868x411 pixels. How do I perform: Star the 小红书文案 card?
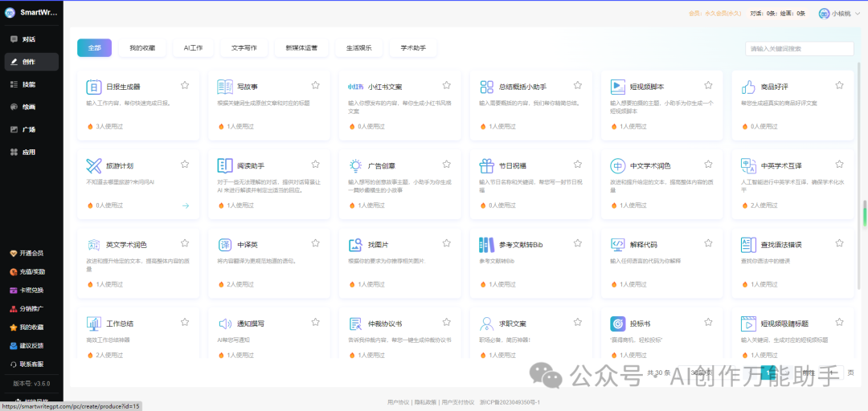tap(447, 85)
